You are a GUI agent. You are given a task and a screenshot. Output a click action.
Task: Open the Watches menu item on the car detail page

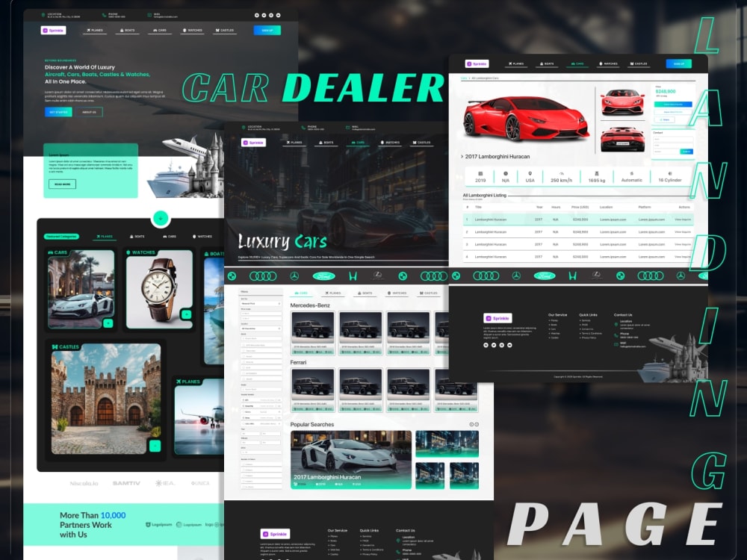pyautogui.click(x=608, y=63)
